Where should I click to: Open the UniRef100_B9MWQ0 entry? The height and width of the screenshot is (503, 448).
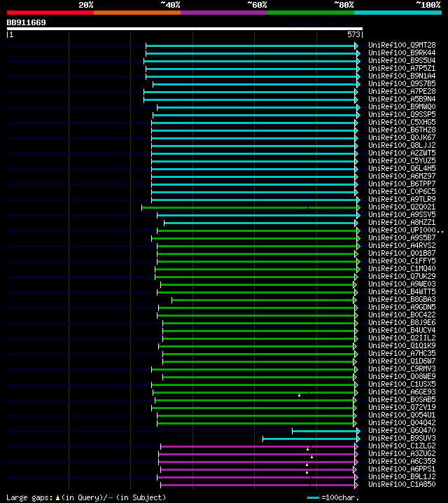[x=402, y=106]
